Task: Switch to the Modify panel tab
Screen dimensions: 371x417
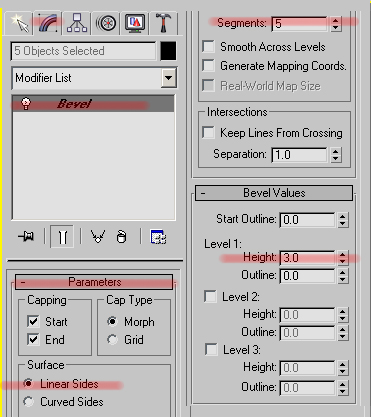Action: click(x=48, y=23)
